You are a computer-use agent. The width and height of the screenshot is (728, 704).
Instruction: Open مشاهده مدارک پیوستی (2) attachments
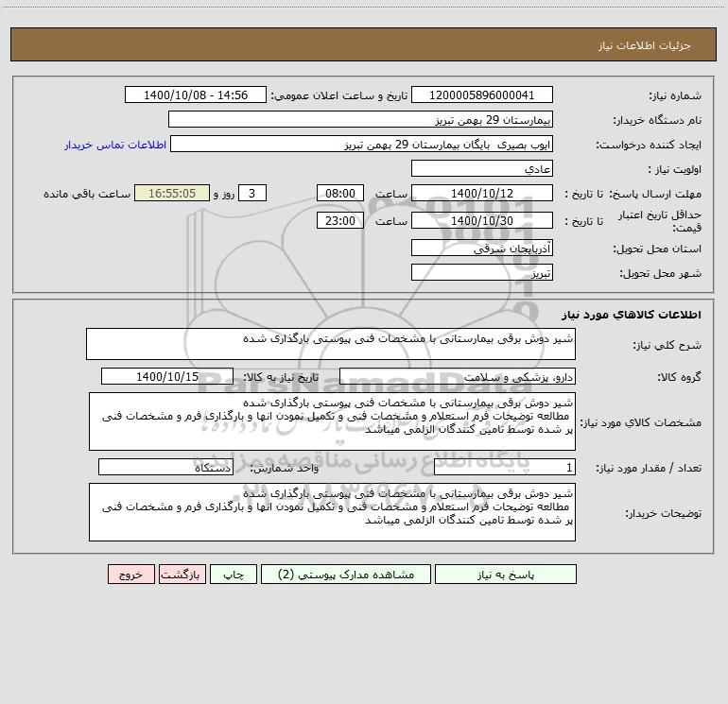pos(346,575)
